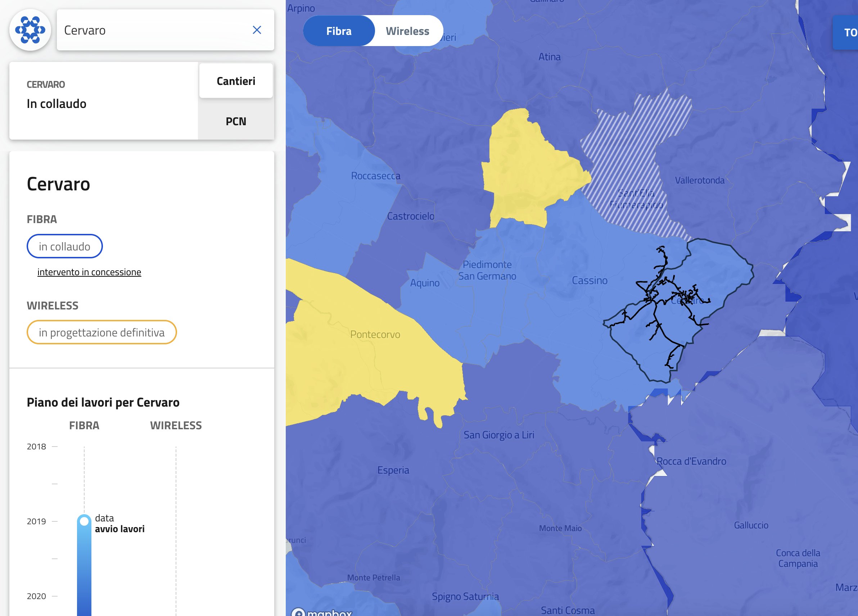This screenshot has width=858, height=616.
Task: Click the 'data avvio lavori' timeline marker
Action: tap(84, 521)
